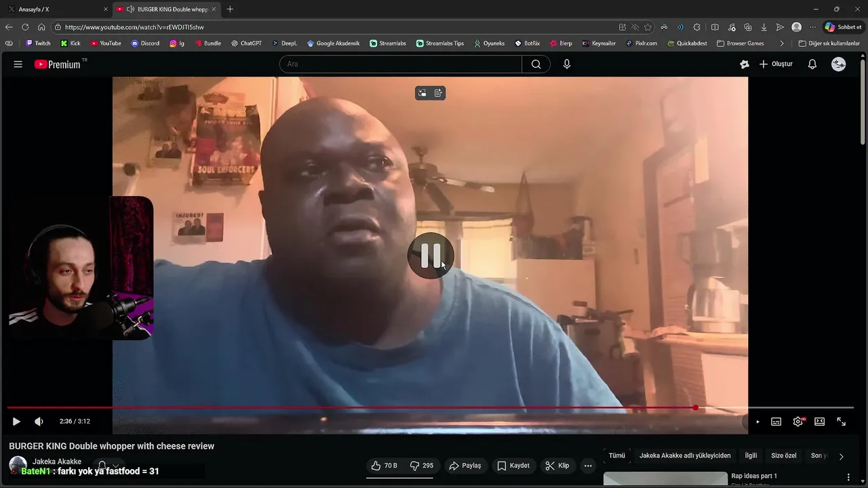
Task: Click the browser address bar URL
Action: 134,27
